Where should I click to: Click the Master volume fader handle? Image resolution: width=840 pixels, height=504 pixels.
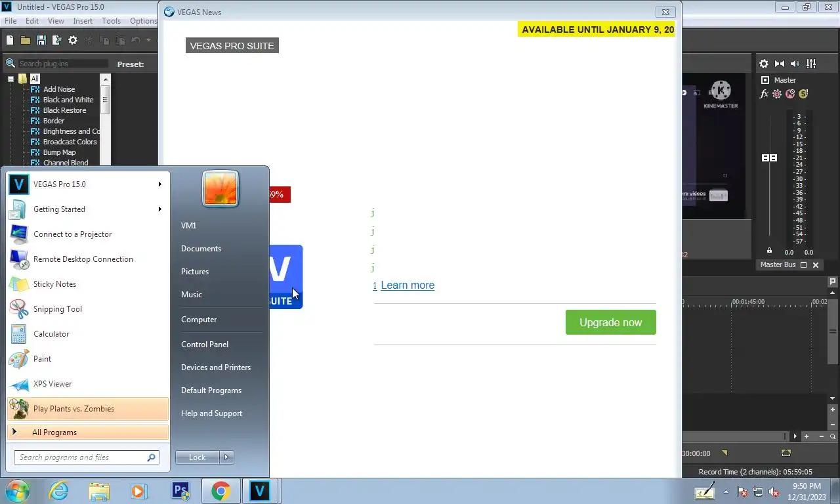769,158
